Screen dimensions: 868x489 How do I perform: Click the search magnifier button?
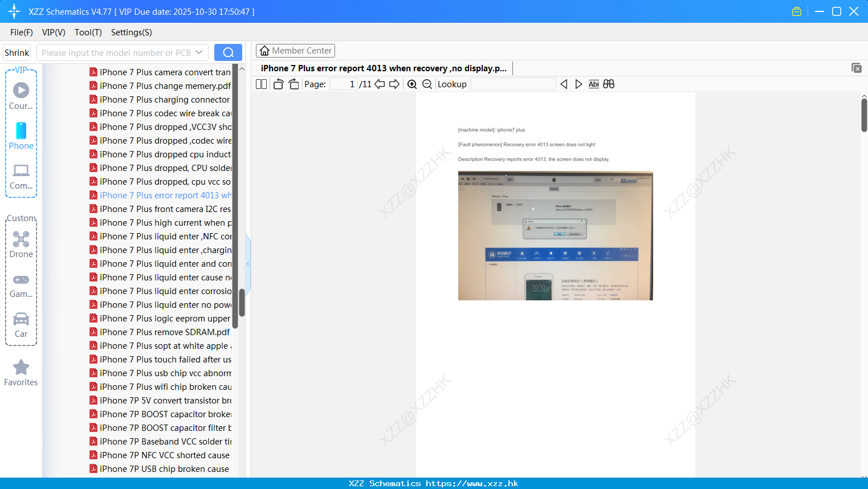coord(228,52)
